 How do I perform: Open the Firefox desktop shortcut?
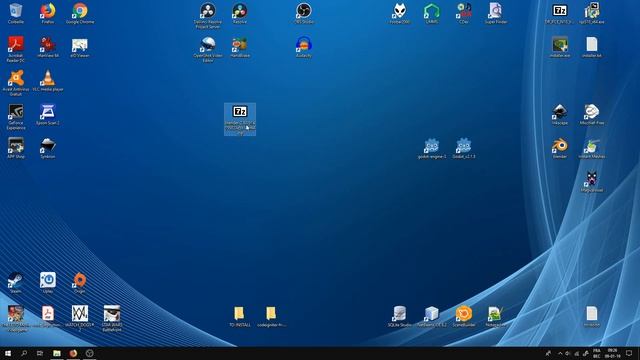(48, 13)
